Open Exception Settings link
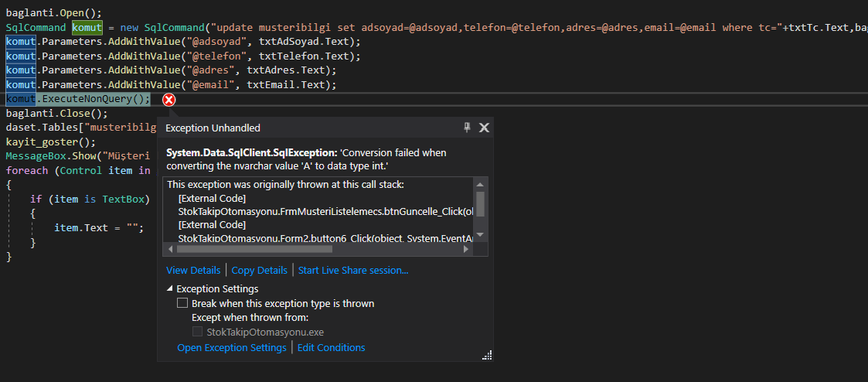The image size is (868, 382). 231,348
